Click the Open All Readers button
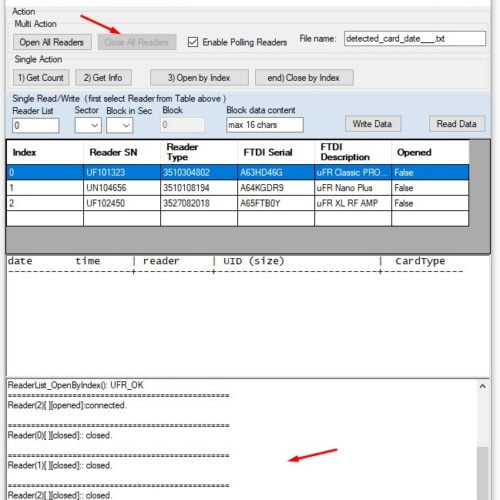The width and height of the screenshot is (500, 500). [x=52, y=42]
